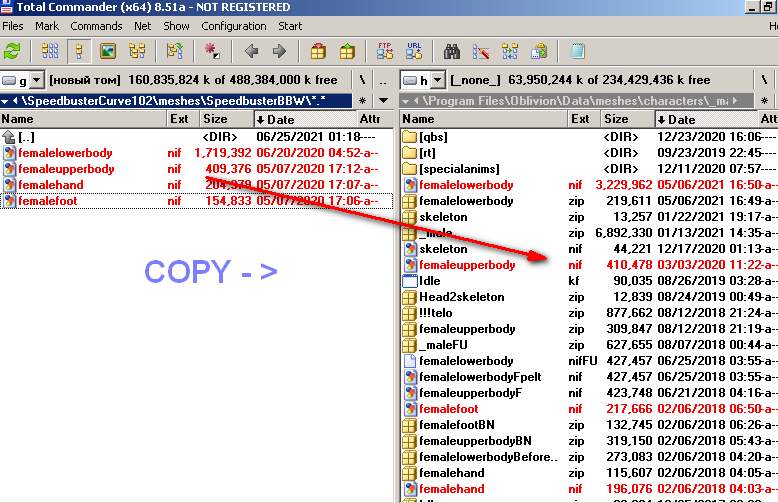Click the Reread source (refresh) toolbar icon
The height and width of the screenshot is (503, 778).
point(12,51)
